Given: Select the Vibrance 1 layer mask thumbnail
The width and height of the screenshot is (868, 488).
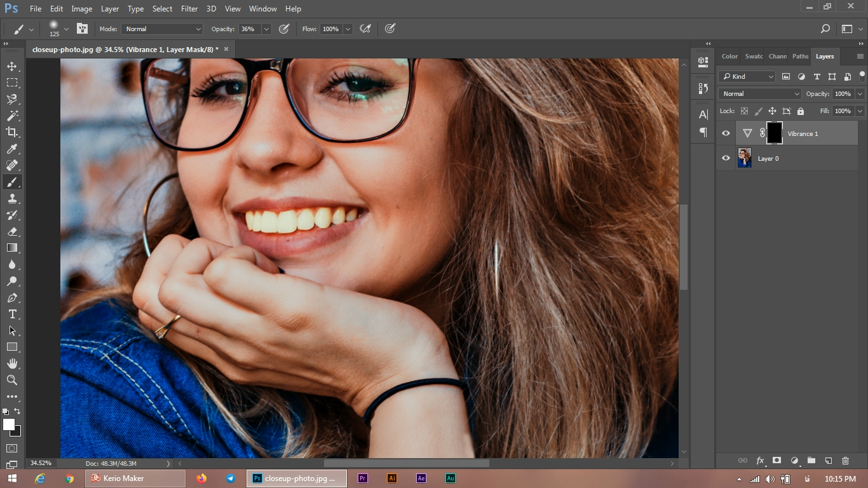Looking at the screenshot, I should [775, 133].
